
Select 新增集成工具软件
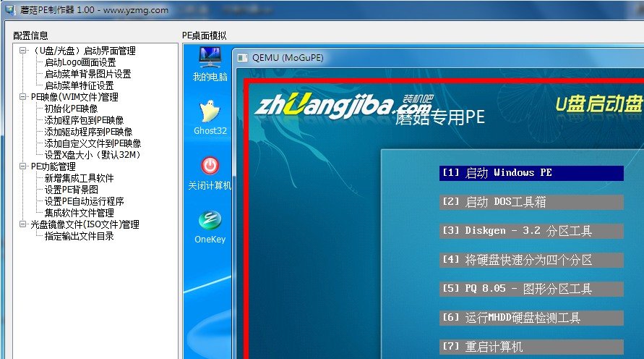(79, 178)
